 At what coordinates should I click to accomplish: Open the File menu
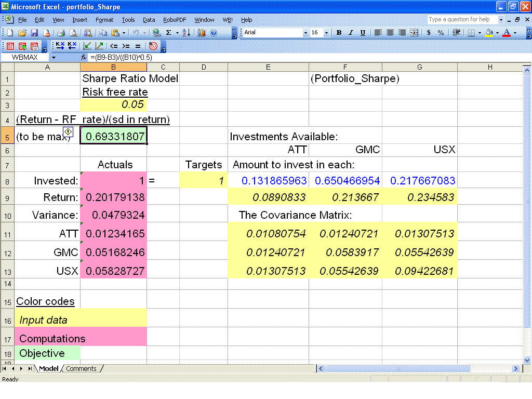[x=22, y=20]
